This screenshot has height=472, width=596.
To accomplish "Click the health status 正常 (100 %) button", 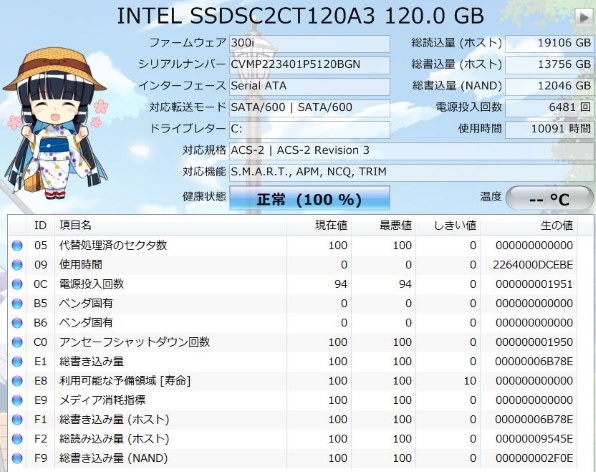I will pos(309,198).
